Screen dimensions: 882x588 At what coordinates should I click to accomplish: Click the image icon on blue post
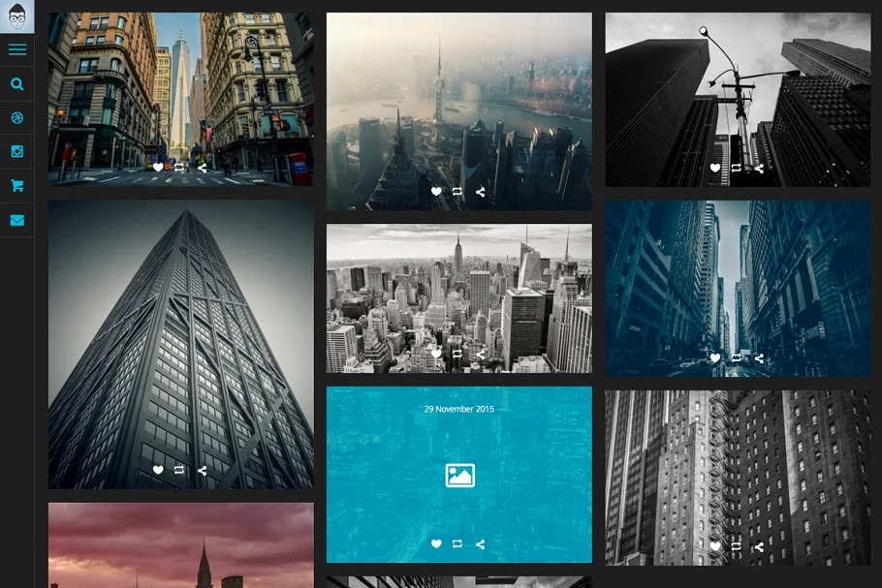459,475
